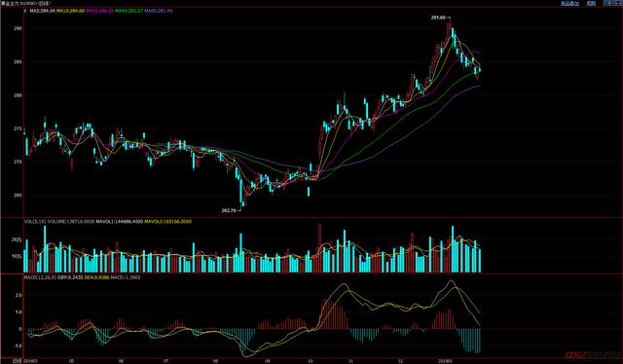Viewport: 623px width, 364px height.
Task: Click the 291.80 high price marker
Action: pyautogui.click(x=438, y=18)
